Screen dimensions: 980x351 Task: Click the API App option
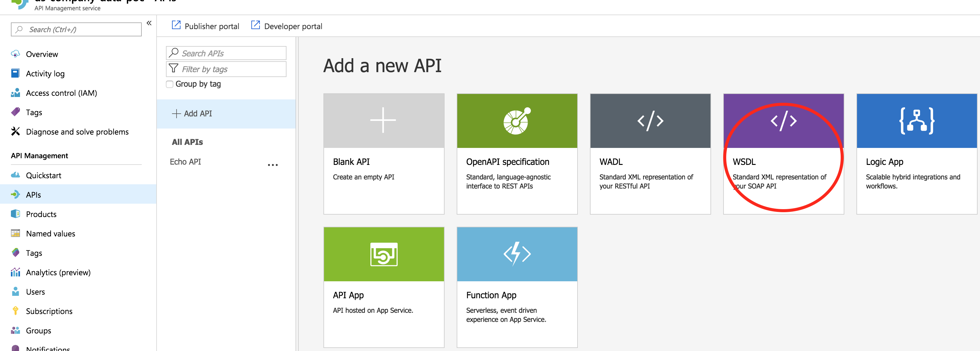point(384,288)
